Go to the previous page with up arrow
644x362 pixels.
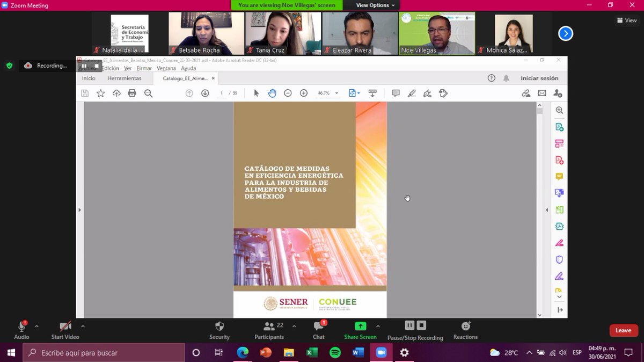click(189, 93)
